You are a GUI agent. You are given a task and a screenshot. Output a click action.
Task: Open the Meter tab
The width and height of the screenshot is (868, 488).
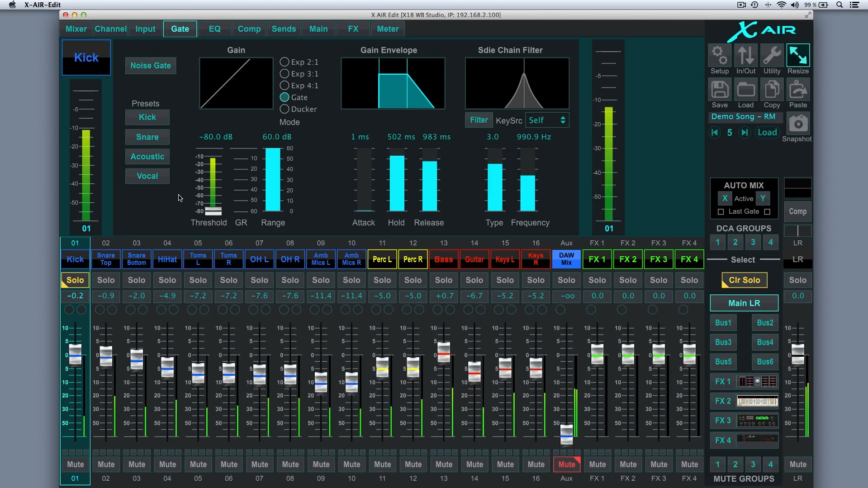(x=388, y=29)
